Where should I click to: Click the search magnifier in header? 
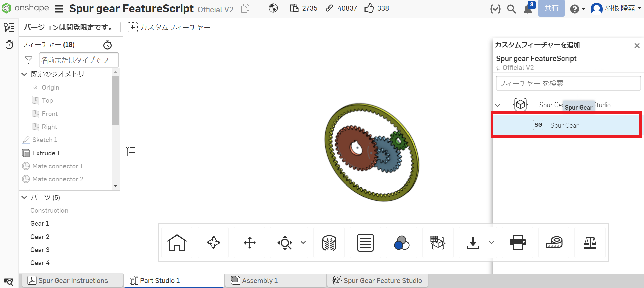[512, 9]
